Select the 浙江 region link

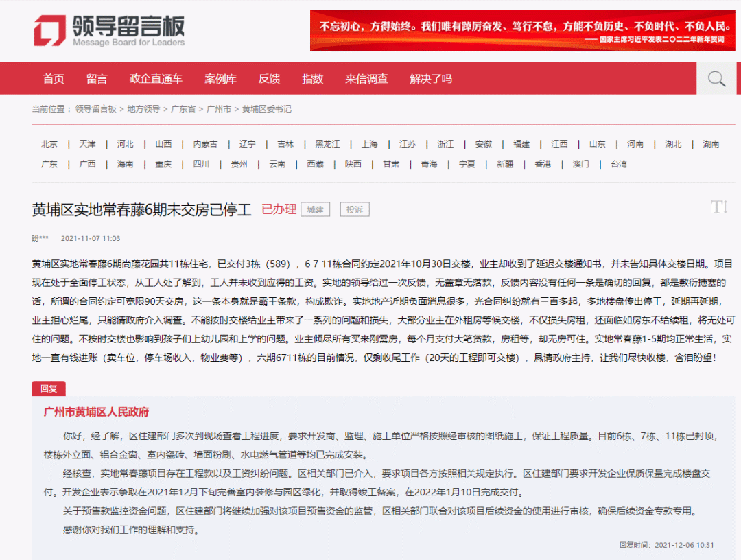pyautogui.click(x=446, y=144)
